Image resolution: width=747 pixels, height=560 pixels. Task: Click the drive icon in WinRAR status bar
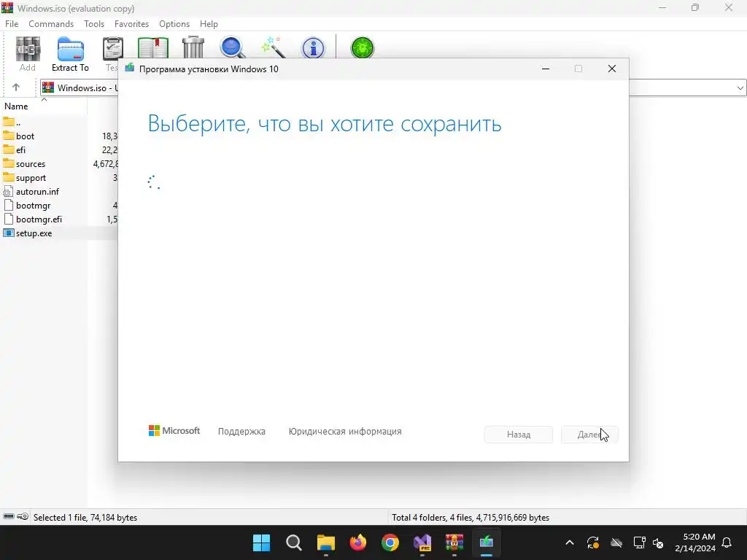(x=9, y=517)
